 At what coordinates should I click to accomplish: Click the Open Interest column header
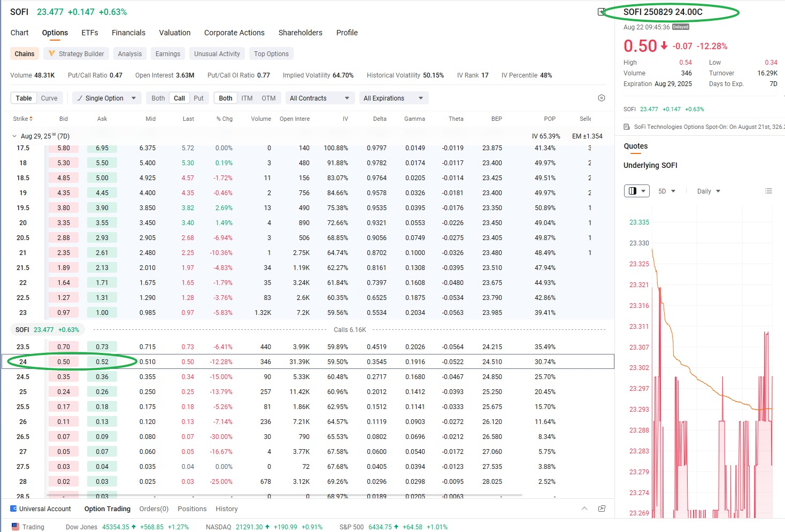[x=295, y=119]
